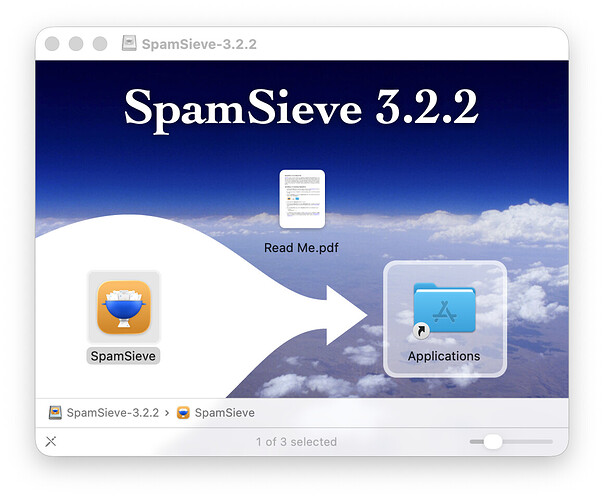Image resolution: width=604 pixels, height=500 pixels.
Task: Adjust the icon size slider knob
Action: [x=493, y=441]
